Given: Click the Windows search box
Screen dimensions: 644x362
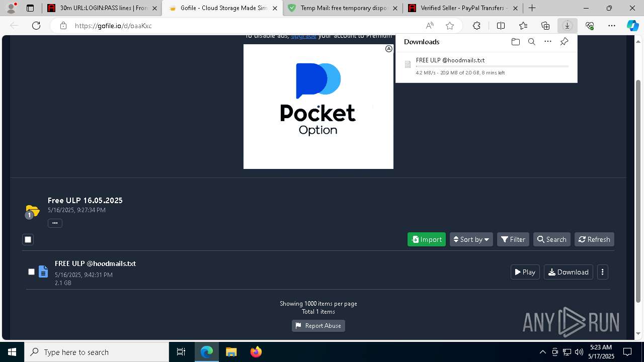Looking at the screenshot, I should coord(97,352).
